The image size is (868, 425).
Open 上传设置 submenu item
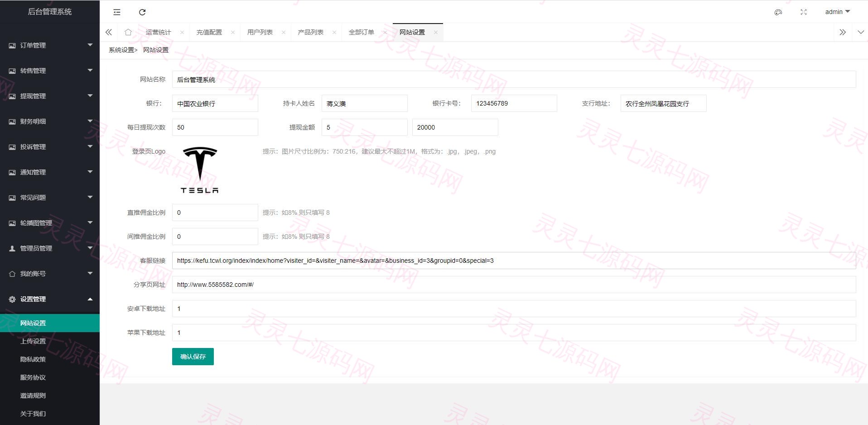point(50,341)
